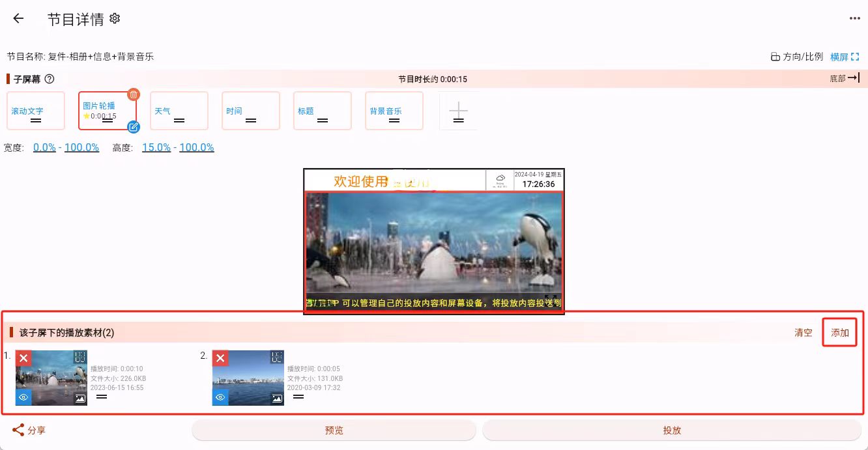This screenshot has height=450, width=868.
Task: Toggle the 横屏 orientation setting
Action: tap(843, 57)
